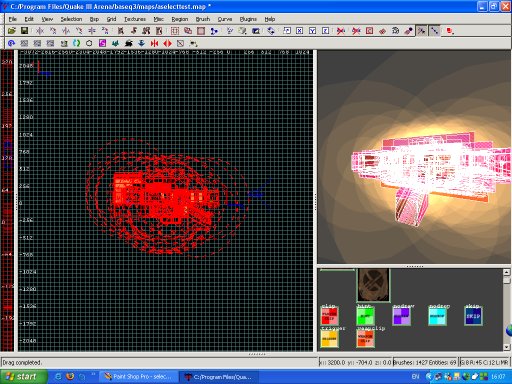Flip selection along the Y axis
Image resolution: width=512 pixels, height=384 pixels.
click(x=66, y=31)
